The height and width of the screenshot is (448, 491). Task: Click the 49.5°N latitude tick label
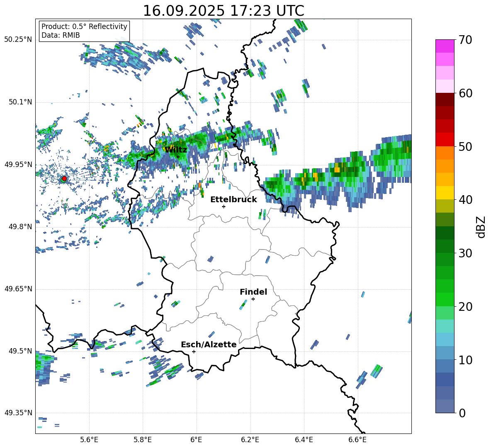point(20,351)
